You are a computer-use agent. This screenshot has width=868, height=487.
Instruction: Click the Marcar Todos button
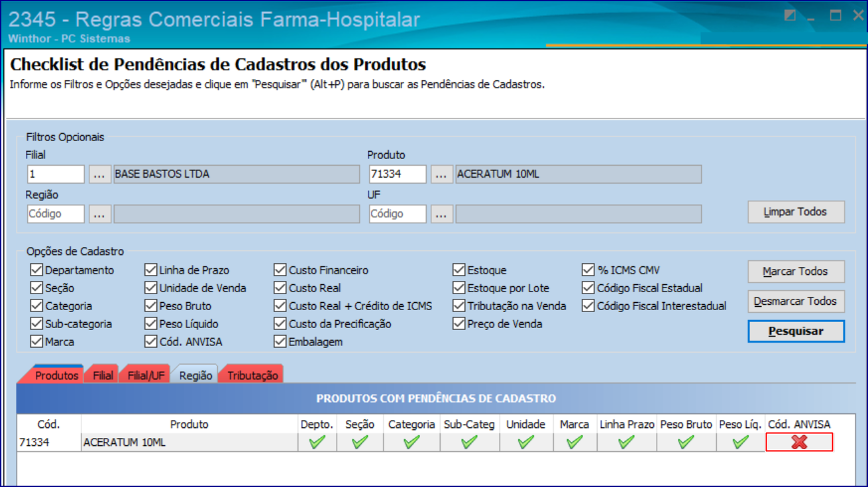tap(796, 272)
